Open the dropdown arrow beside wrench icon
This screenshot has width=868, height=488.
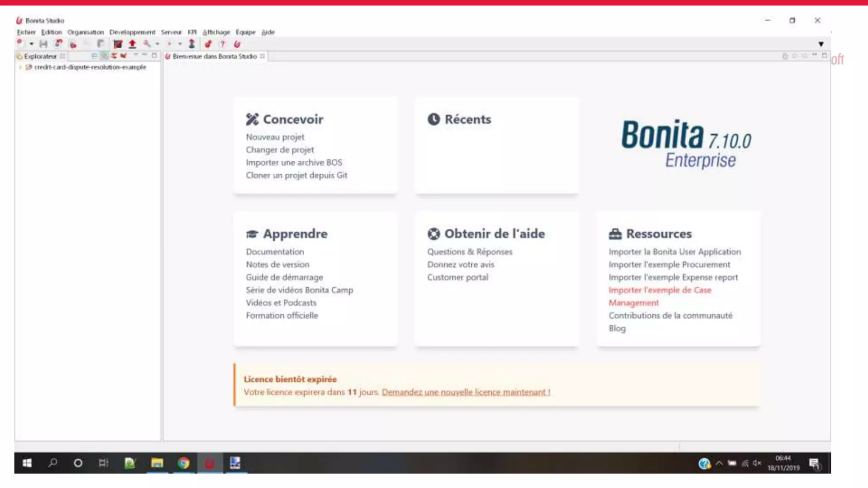[x=157, y=44]
